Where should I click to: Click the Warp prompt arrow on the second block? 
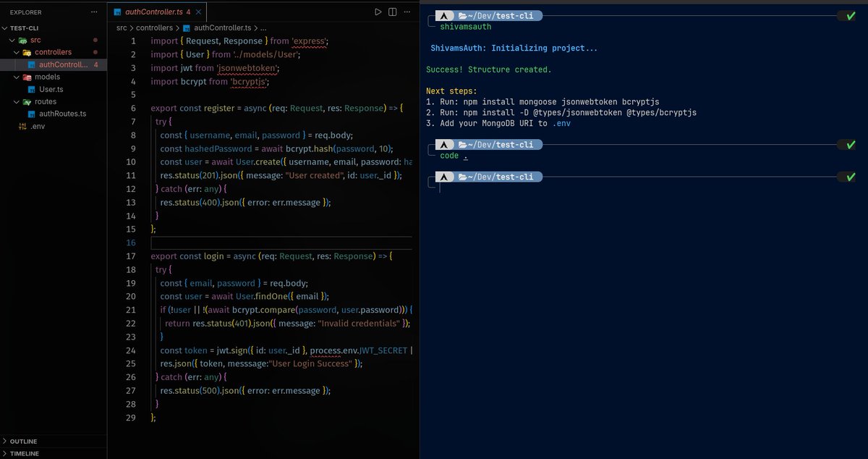pyautogui.click(x=443, y=144)
